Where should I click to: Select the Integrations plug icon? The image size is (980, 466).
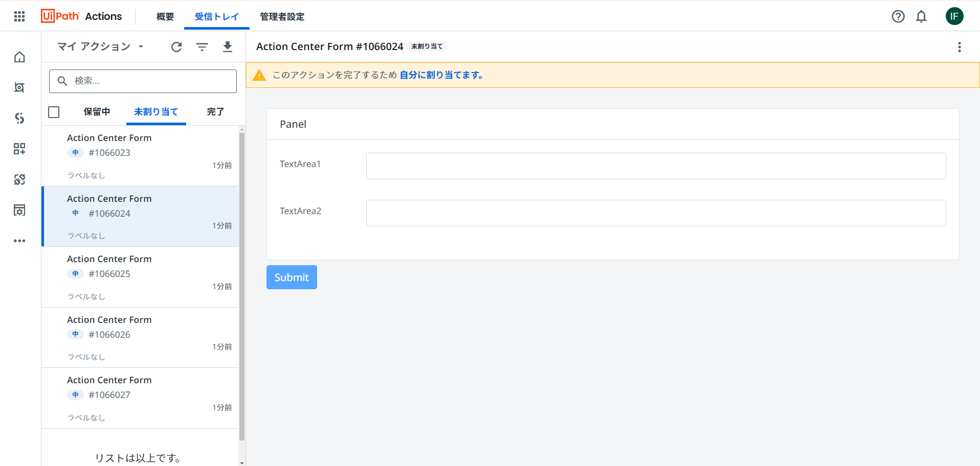tap(19, 179)
